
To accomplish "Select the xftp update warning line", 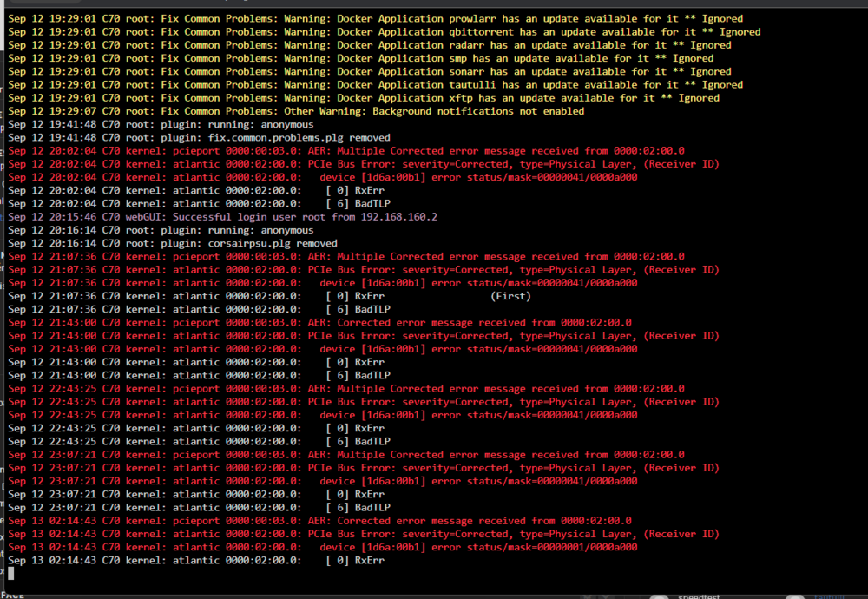I will click(364, 99).
